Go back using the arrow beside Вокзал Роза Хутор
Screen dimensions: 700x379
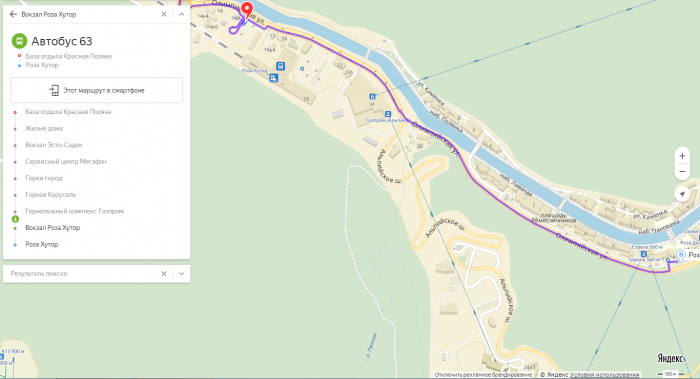tap(13, 14)
